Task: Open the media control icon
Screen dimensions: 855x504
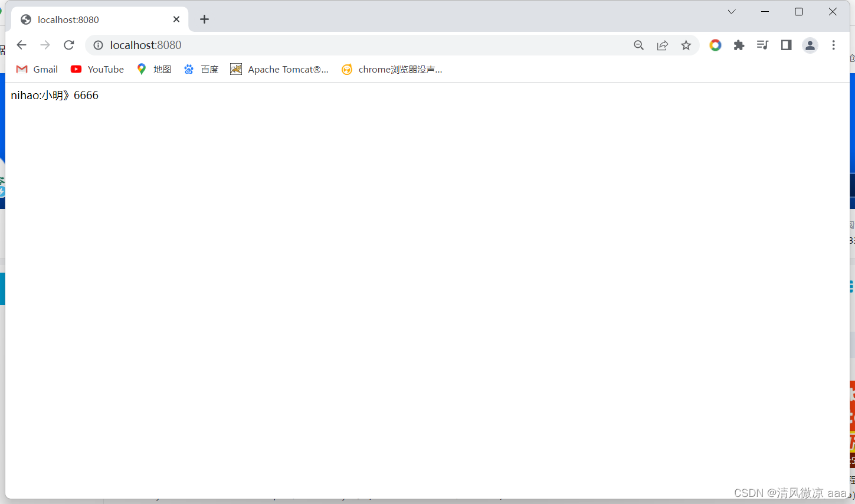Action: [x=762, y=45]
